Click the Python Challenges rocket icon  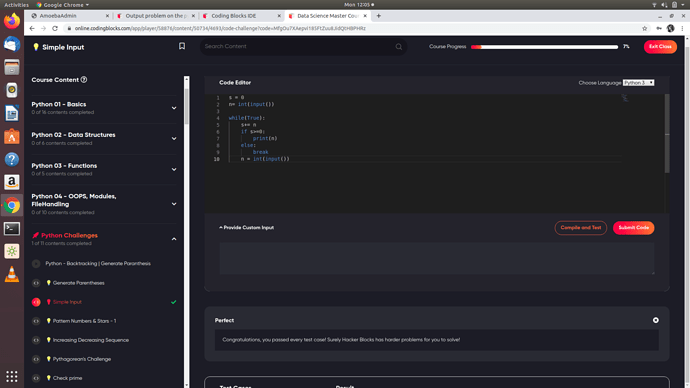pos(36,235)
